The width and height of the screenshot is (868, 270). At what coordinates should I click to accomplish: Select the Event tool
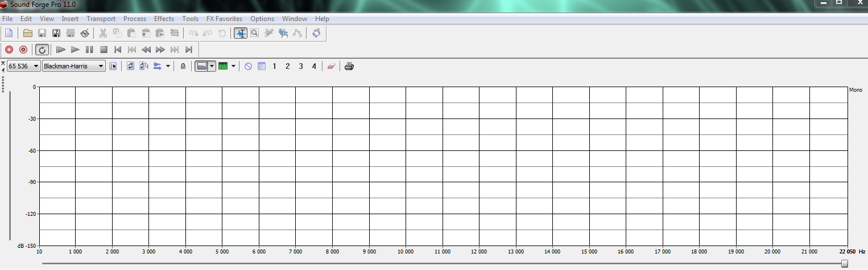coord(283,33)
